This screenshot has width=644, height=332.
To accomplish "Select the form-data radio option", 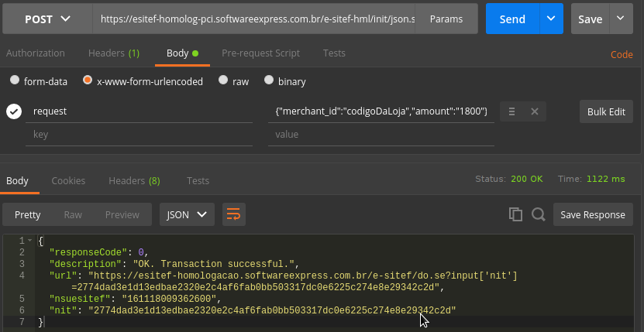I will (15, 81).
